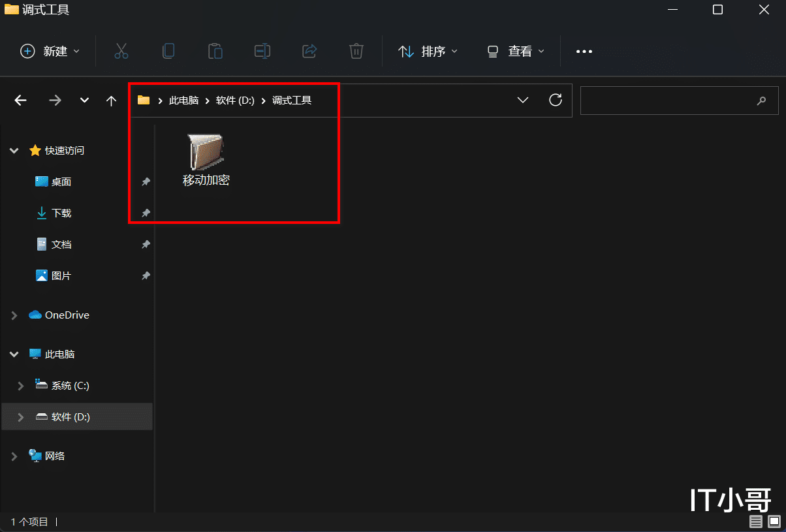Open the 新建 menu
The width and height of the screenshot is (786, 532).
49,51
